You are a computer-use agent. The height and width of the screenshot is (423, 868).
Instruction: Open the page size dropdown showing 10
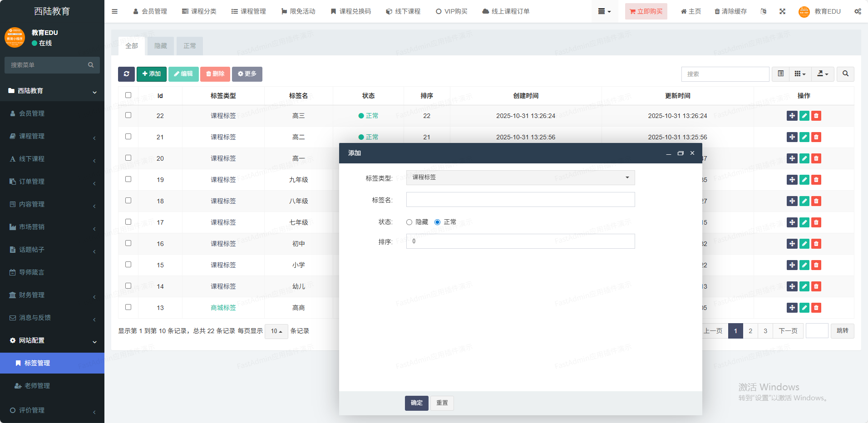click(276, 331)
